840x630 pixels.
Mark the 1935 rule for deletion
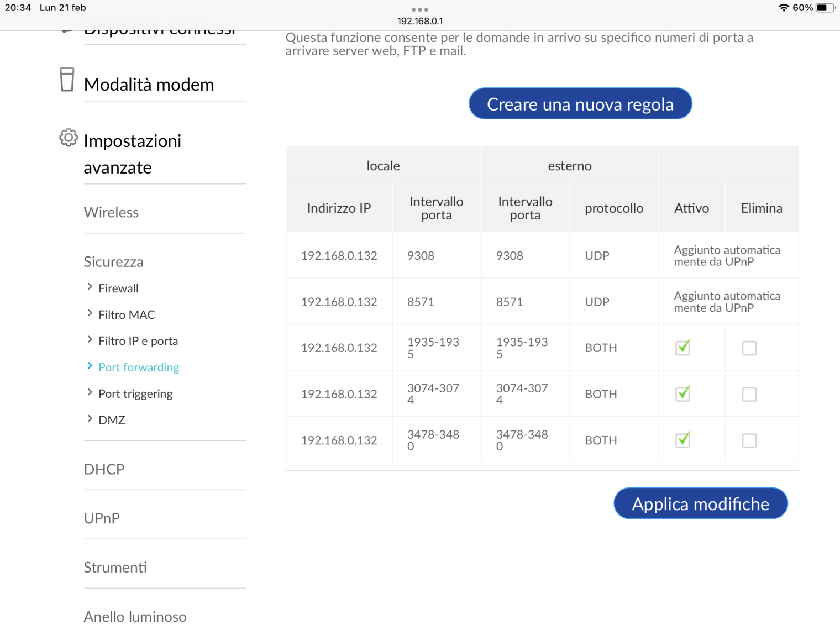point(749,348)
